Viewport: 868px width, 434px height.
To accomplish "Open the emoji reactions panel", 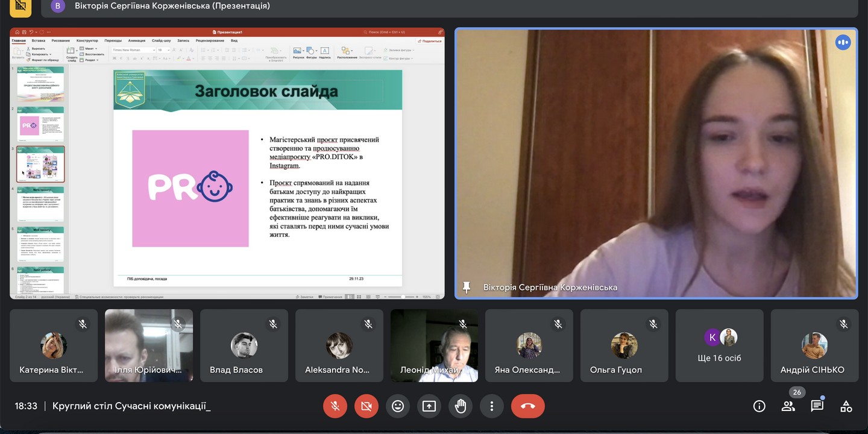I will pyautogui.click(x=398, y=406).
